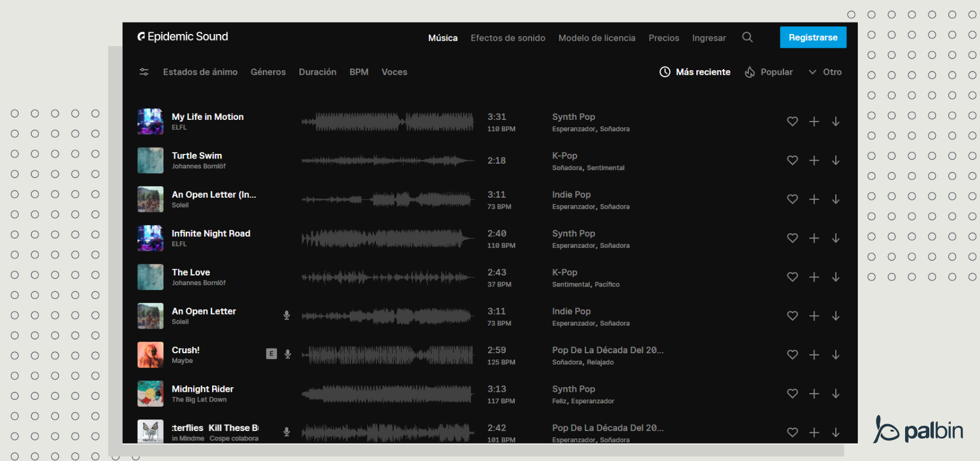This screenshot has width=980, height=461.
Task: Click the Sentimental mood tag on Turtle Swim
Action: point(605,168)
